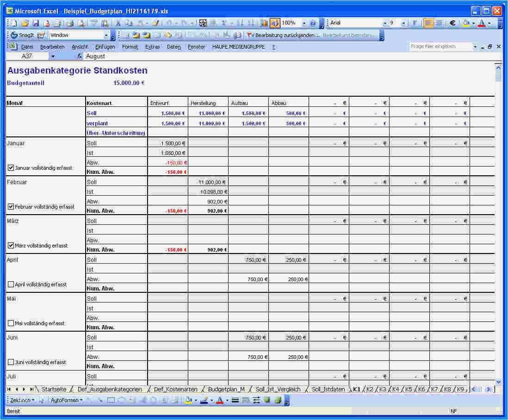This screenshot has height=420, width=508.
Task: Enable the Juni vollständig erfasst checkbox
Action: [11, 362]
